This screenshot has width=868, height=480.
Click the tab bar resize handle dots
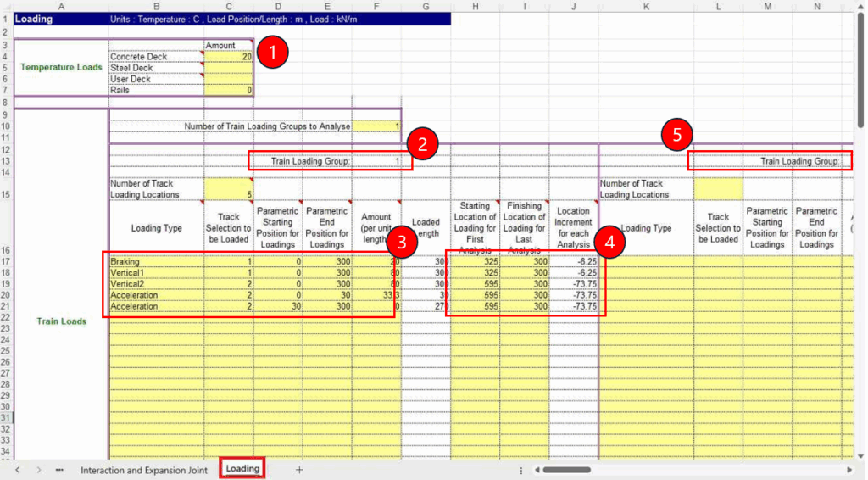[521, 470]
